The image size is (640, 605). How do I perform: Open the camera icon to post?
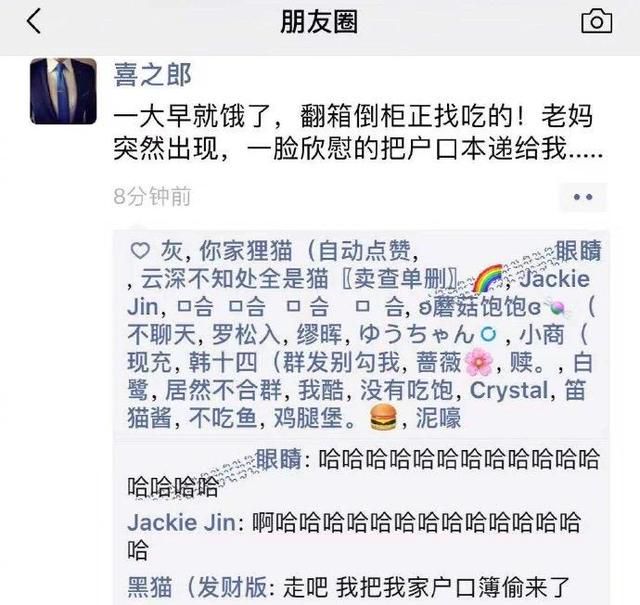click(x=596, y=22)
